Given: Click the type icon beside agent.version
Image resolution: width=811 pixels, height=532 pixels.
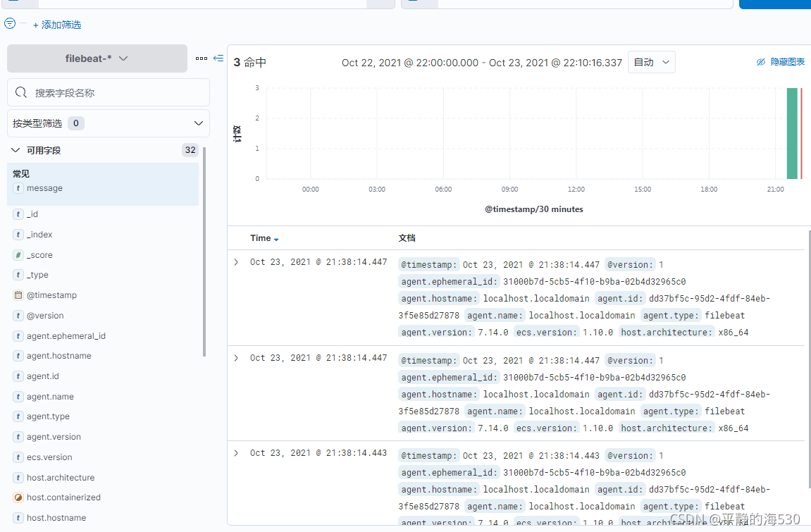Looking at the screenshot, I should [18, 437].
